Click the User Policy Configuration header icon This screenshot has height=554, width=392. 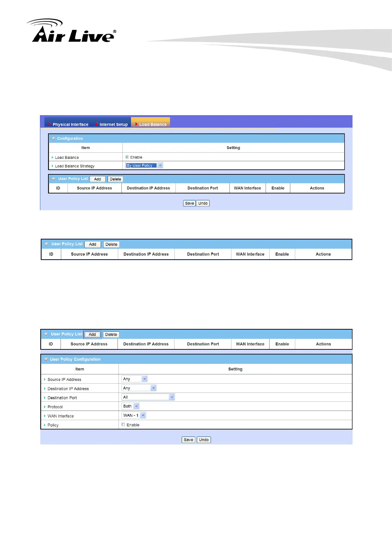pos(46,359)
